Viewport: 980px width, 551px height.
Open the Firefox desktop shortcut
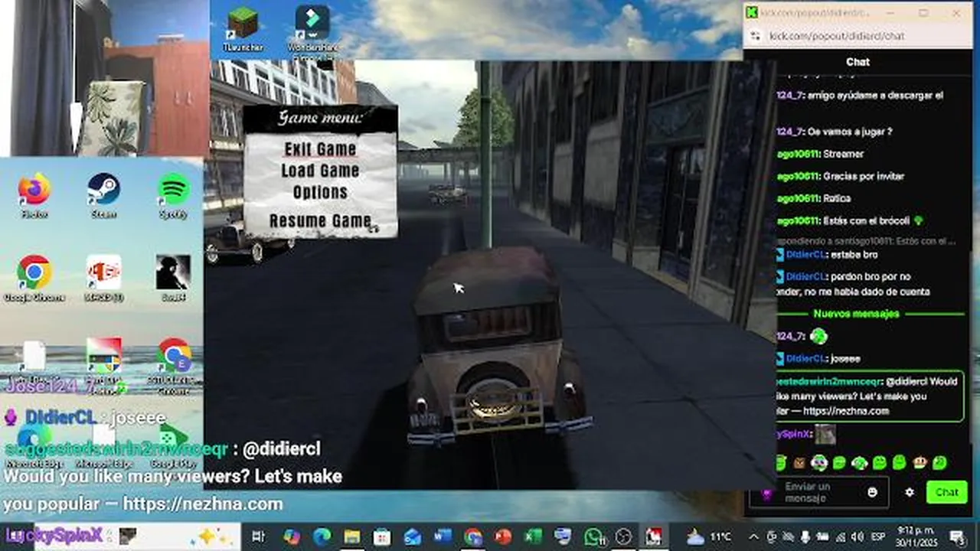point(34,195)
